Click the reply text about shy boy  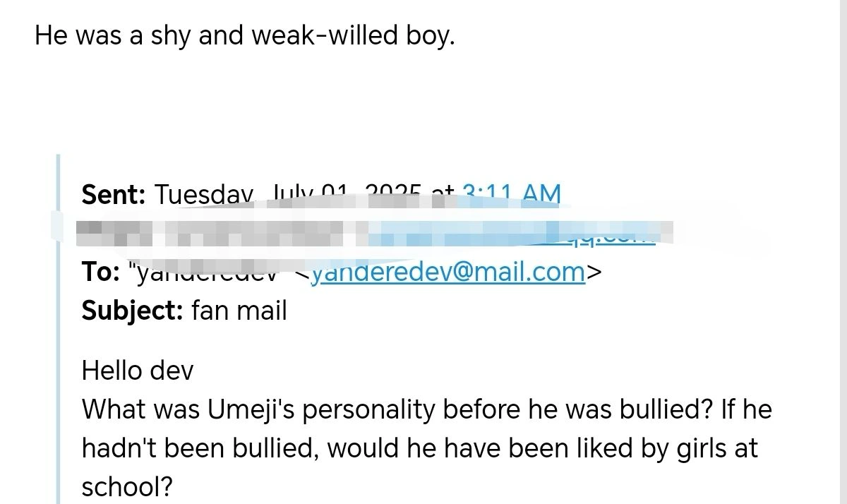pyautogui.click(x=245, y=35)
